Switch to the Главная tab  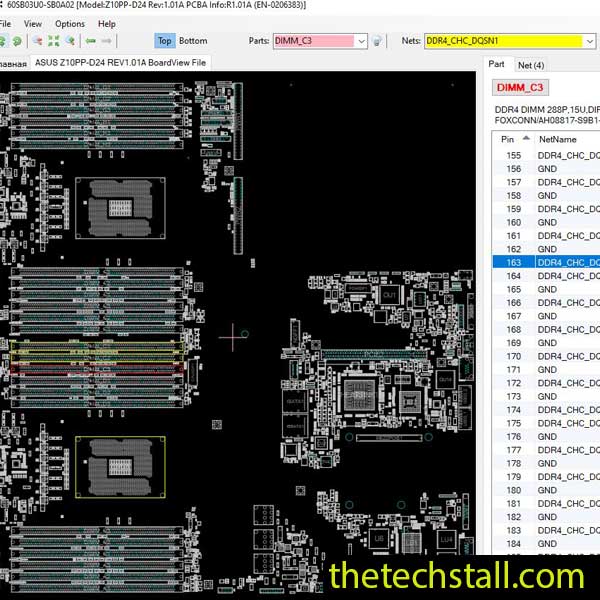pos(14,64)
